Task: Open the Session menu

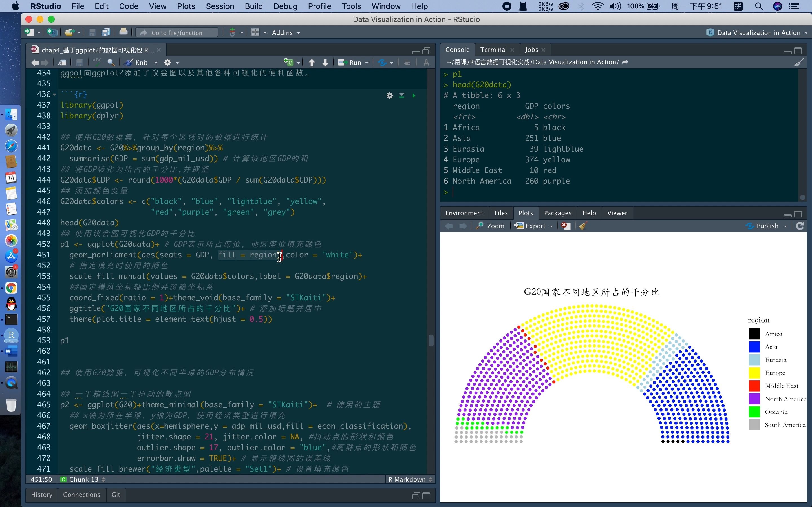Action: (x=220, y=6)
